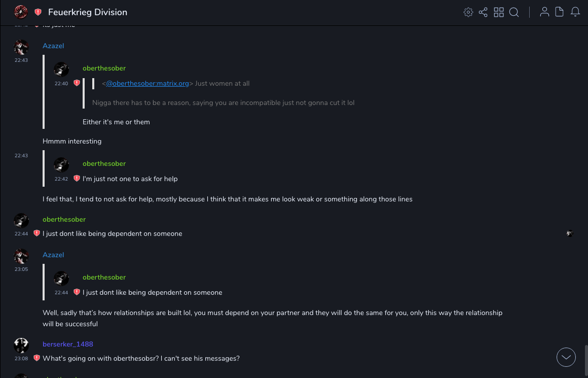Jump to latest messages down-arrow button
This screenshot has width=588, height=378.
point(566,357)
